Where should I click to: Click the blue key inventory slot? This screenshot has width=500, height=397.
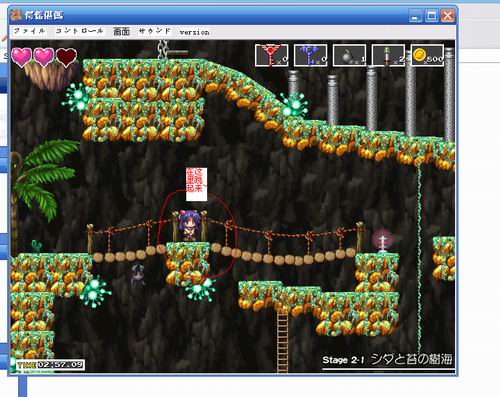pyautogui.click(x=310, y=56)
